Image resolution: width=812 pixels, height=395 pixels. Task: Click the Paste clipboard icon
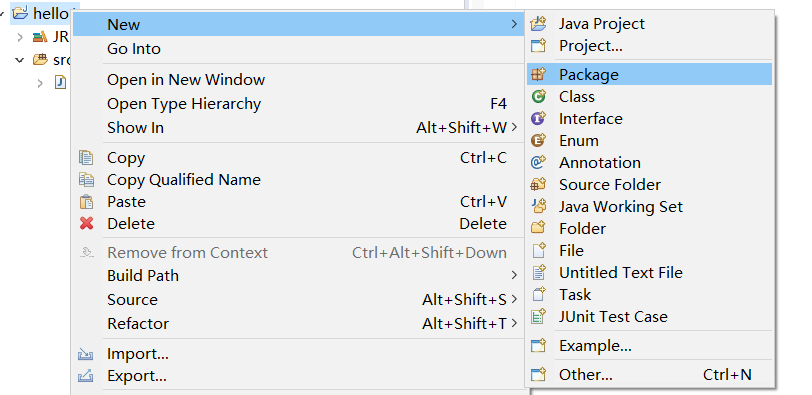click(86, 202)
